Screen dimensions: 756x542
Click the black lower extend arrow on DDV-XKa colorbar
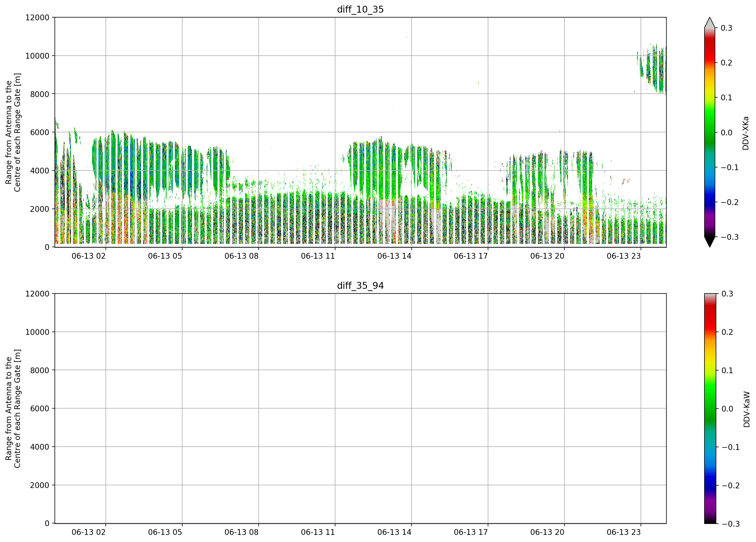[710, 242]
